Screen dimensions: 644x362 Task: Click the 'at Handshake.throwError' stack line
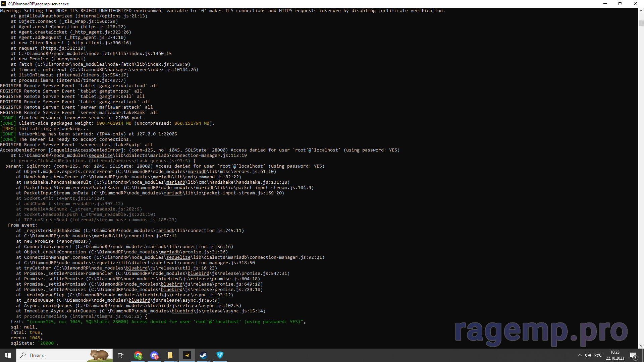(129, 177)
